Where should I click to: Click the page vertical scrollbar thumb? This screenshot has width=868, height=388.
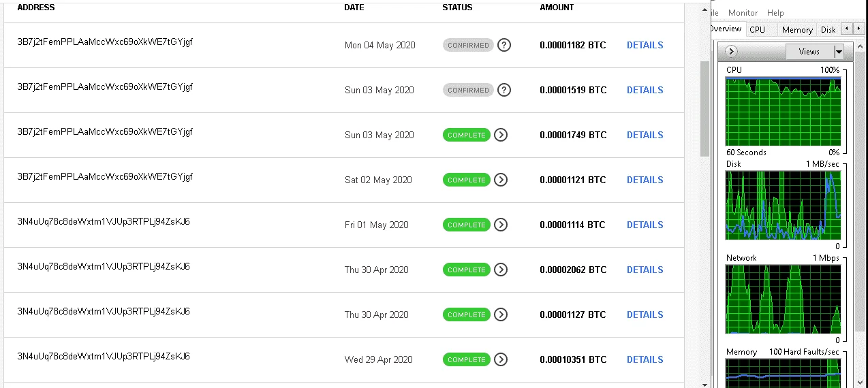click(x=704, y=108)
